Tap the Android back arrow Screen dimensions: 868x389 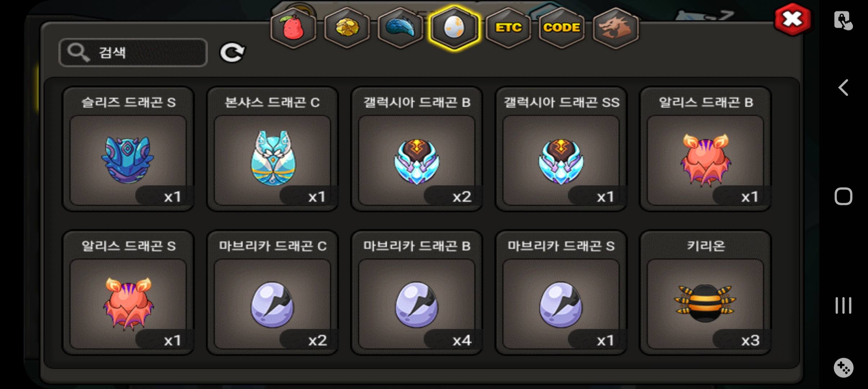(x=843, y=88)
